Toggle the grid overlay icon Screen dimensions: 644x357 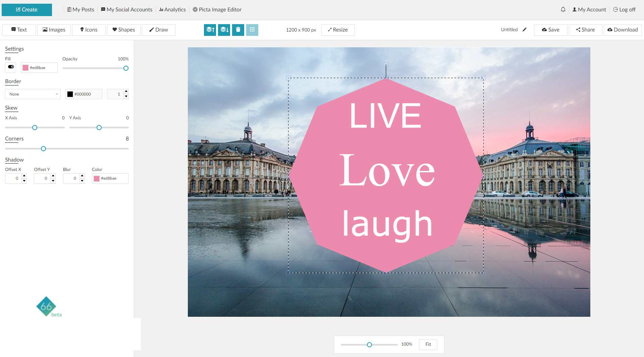point(252,30)
